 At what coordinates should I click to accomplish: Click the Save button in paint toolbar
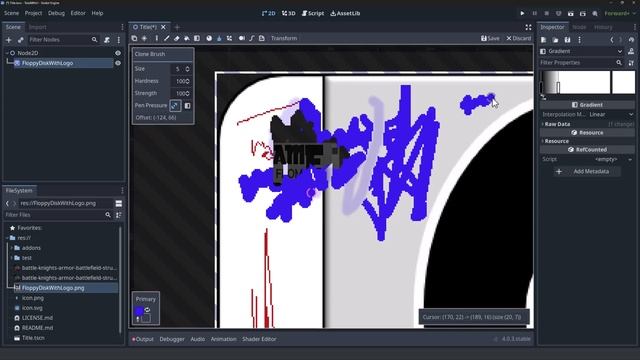pos(490,38)
